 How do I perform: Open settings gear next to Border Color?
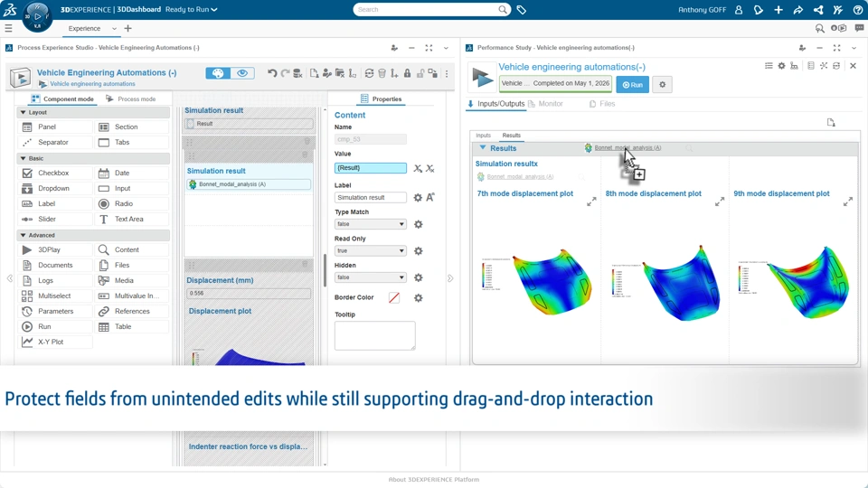coord(419,297)
